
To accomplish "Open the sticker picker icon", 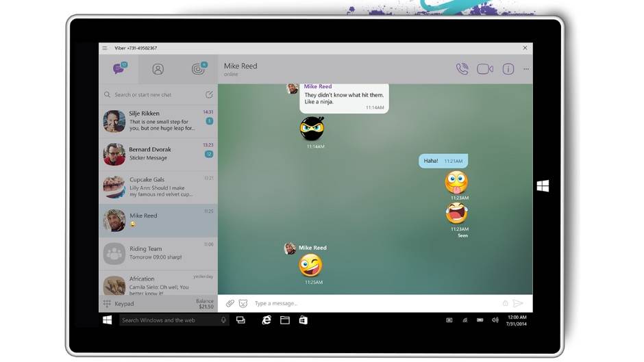I will [x=243, y=303].
